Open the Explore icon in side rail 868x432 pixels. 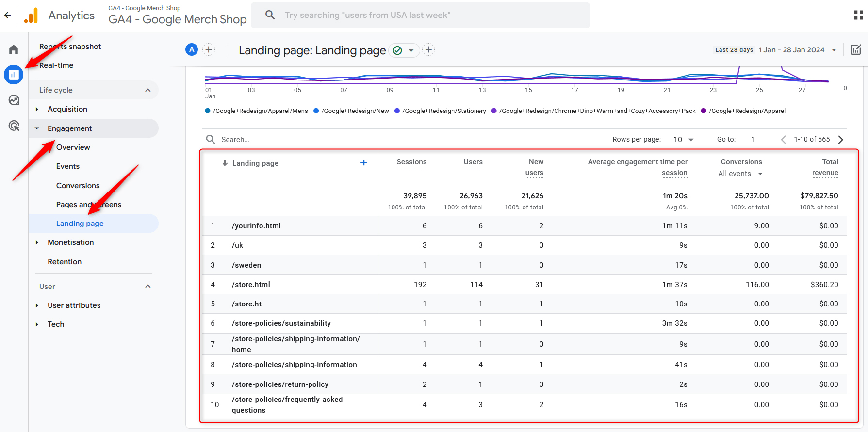14,100
